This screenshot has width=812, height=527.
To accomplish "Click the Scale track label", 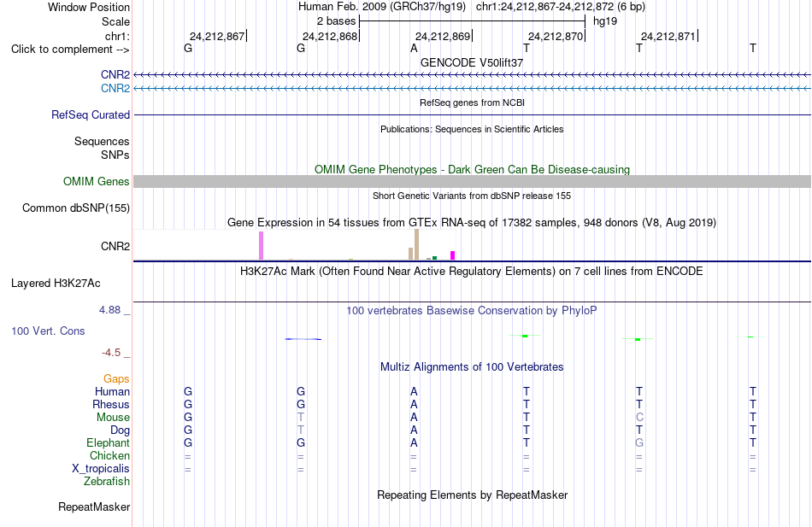I will tap(115, 21).
